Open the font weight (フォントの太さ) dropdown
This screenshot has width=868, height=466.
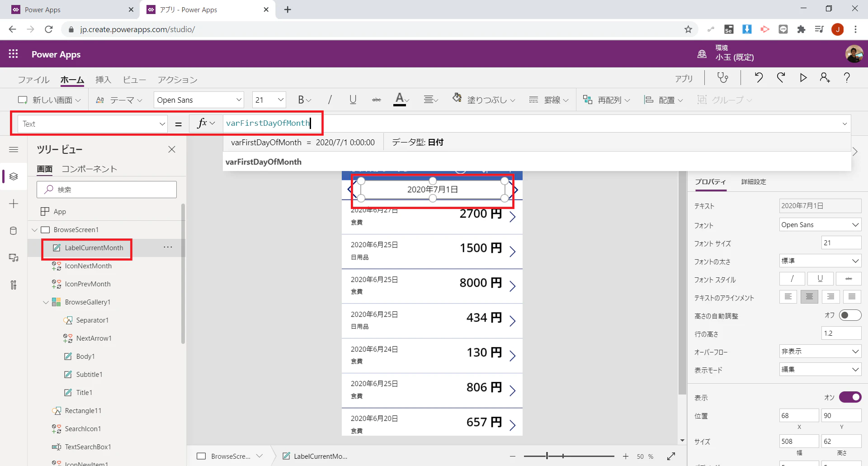click(x=820, y=261)
